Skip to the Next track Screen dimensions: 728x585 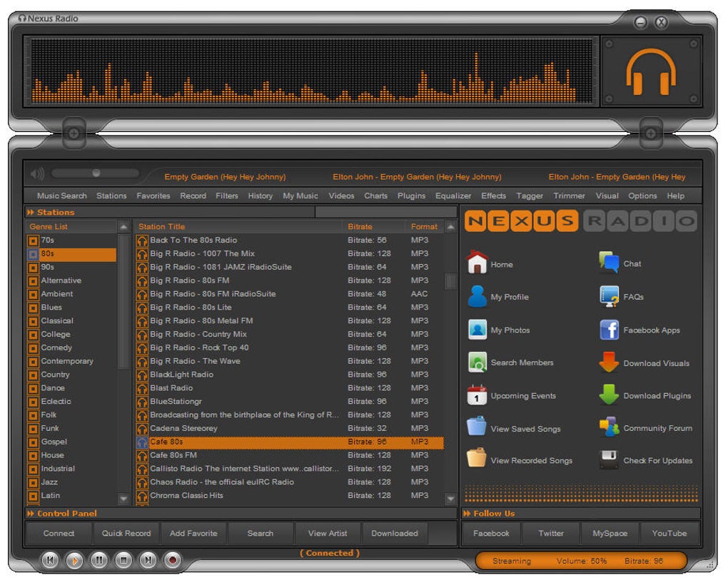148,560
